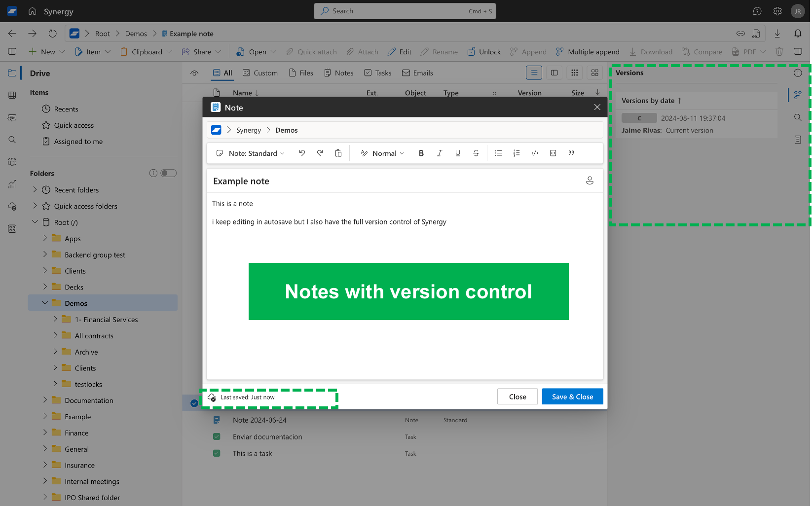This screenshot has height=506, width=812.
Task: Click the paste clipboard icon in note toolbar
Action: pyautogui.click(x=338, y=153)
